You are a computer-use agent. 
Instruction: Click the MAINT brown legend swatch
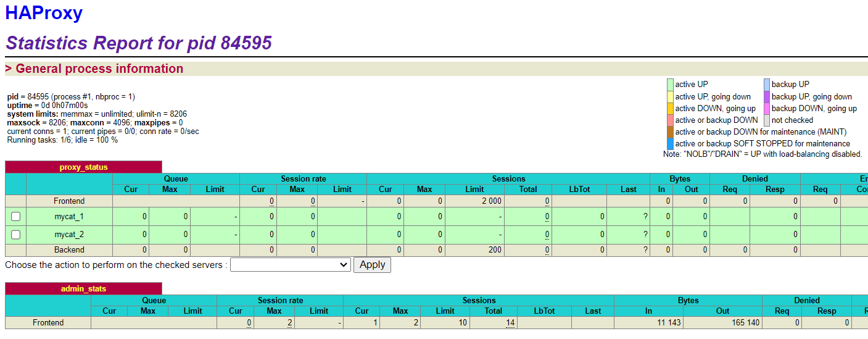tap(670, 132)
